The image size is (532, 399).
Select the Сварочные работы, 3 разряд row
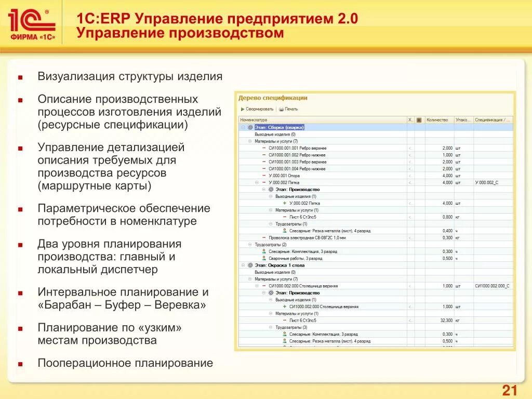[376, 258]
